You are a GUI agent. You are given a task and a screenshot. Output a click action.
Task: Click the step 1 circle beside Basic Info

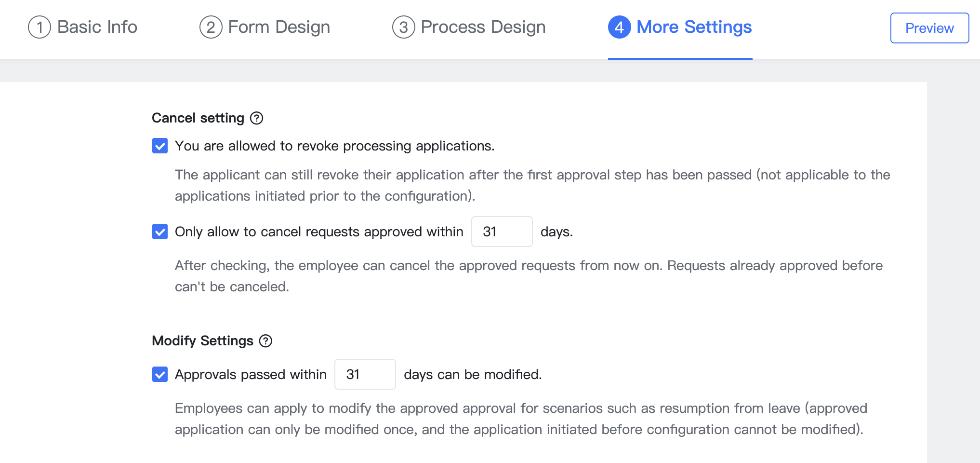point(40,27)
